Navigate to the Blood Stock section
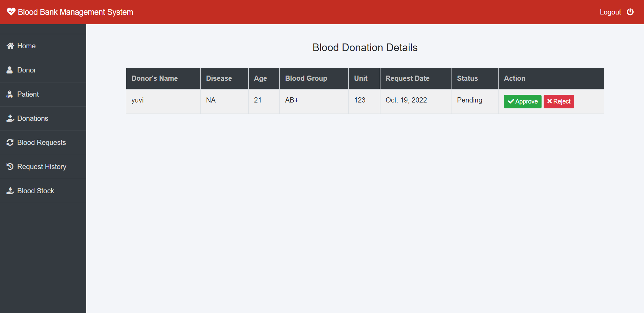This screenshot has width=644, height=313. pyautogui.click(x=36, y=191)
